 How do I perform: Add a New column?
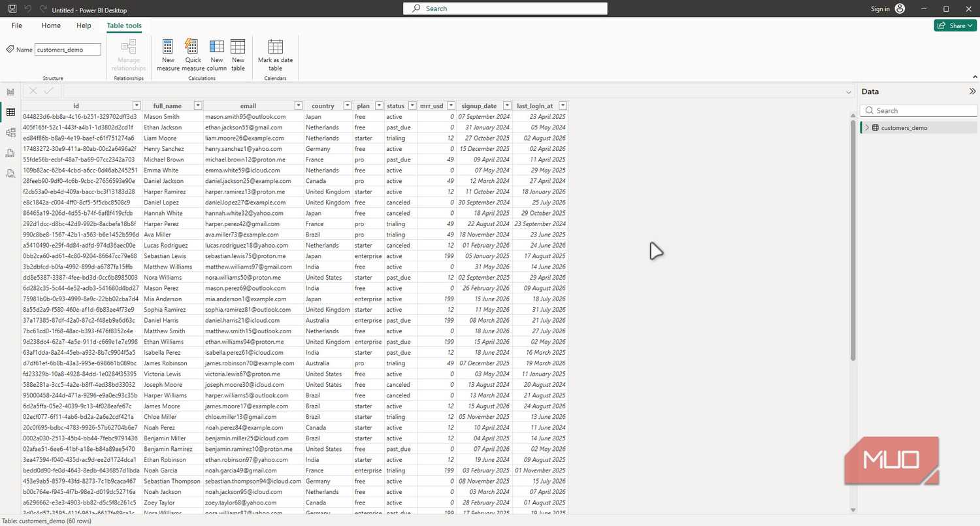[x=216, y=55]
